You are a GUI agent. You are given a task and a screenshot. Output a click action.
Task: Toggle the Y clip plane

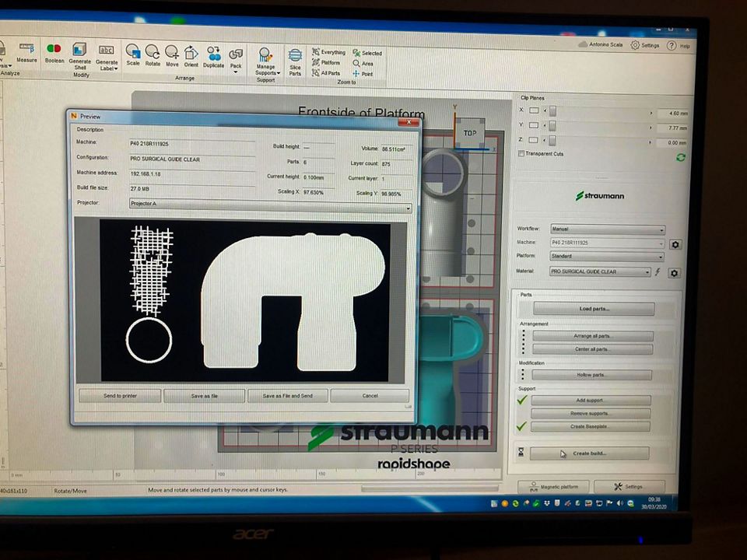click(534, 125)
